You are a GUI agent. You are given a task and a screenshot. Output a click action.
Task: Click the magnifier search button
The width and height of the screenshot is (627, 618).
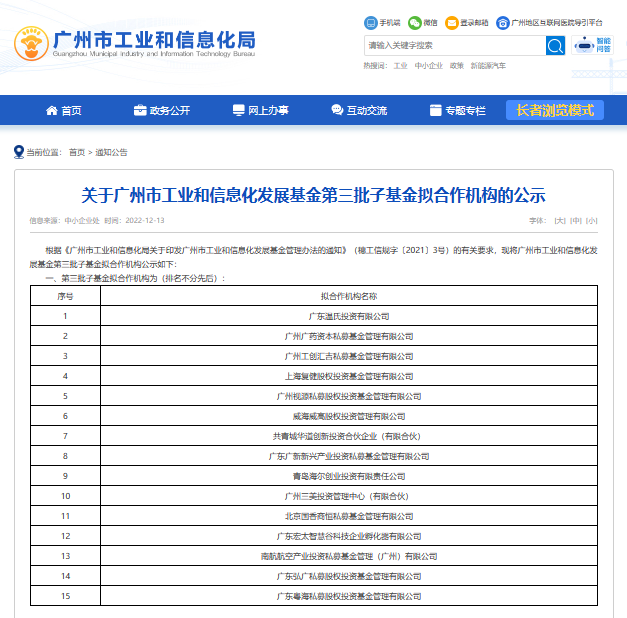click(555, 46)
